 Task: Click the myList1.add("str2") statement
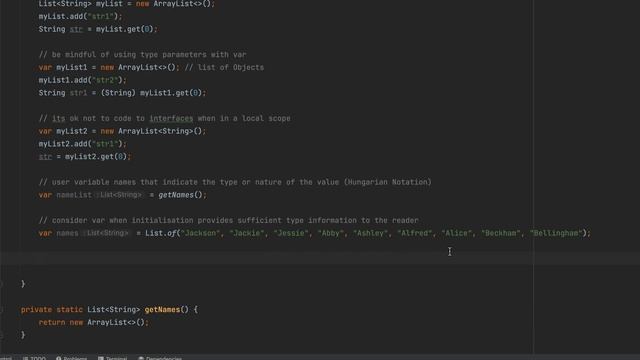[82, 80]
